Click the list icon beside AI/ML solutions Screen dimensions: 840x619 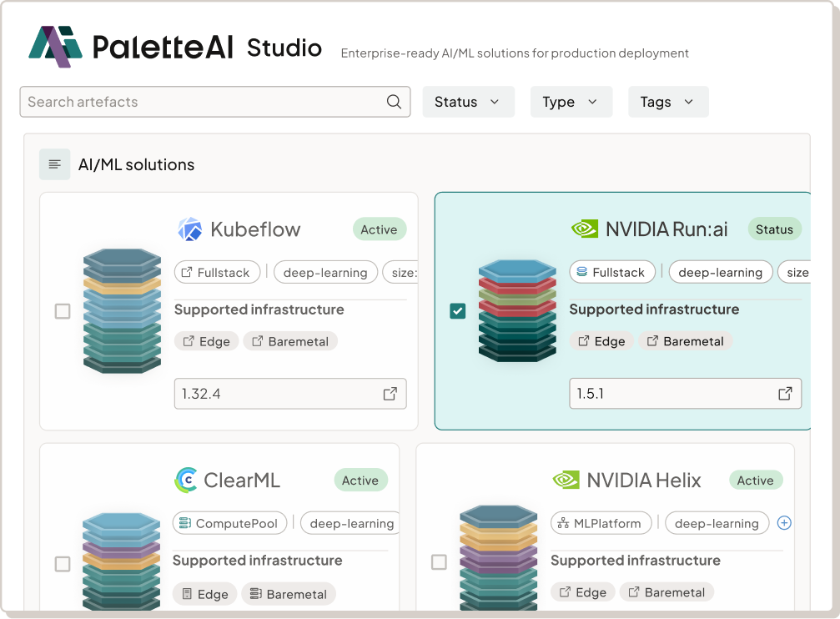click(x=54, y=164)
